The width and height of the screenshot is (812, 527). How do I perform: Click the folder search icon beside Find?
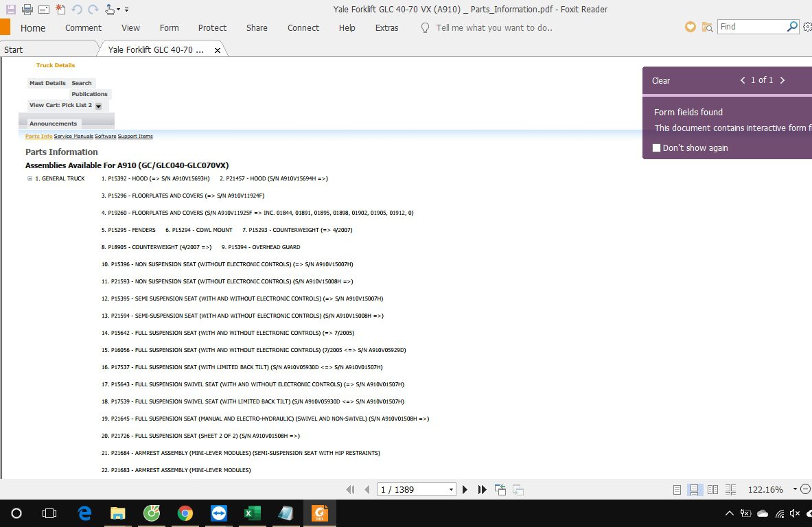[707, 27]
